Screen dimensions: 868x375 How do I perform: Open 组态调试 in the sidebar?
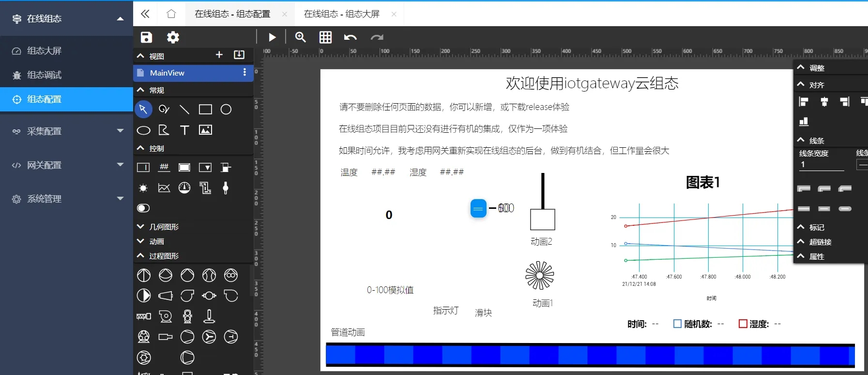pyautogui.click(x=44, y=75)
